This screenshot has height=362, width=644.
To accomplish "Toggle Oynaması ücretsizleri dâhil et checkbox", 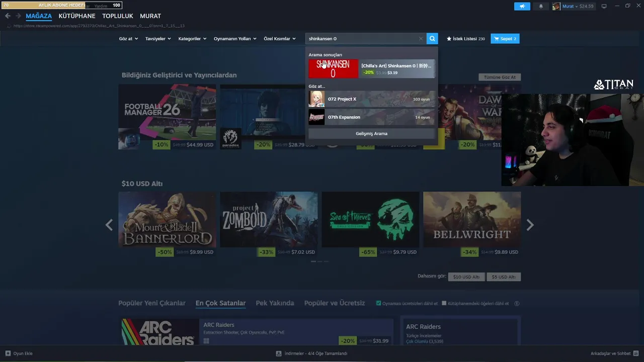I will pyautogui.click(x=378, y=303).
